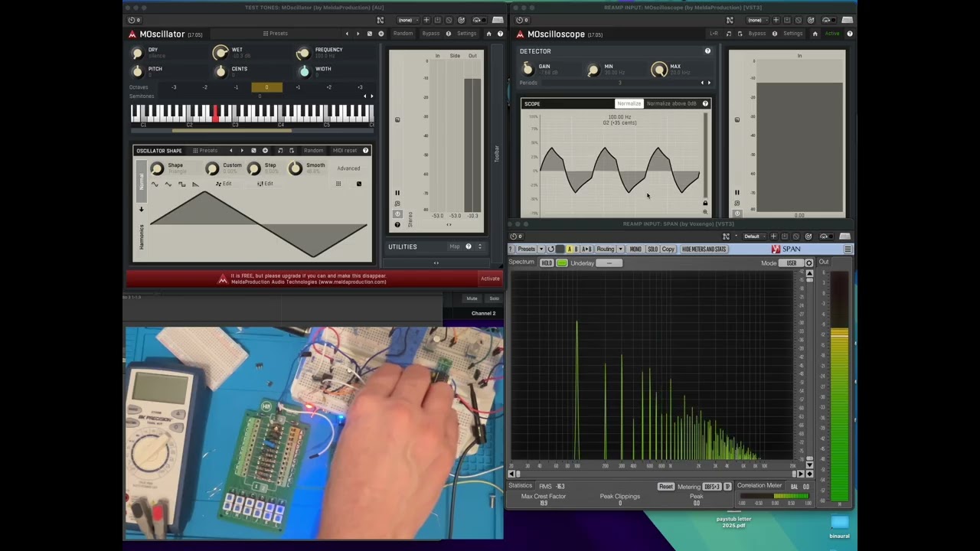This screenshot has width=980, height=551.
Task: Click the Scope help icon
Action: (705, 103)
